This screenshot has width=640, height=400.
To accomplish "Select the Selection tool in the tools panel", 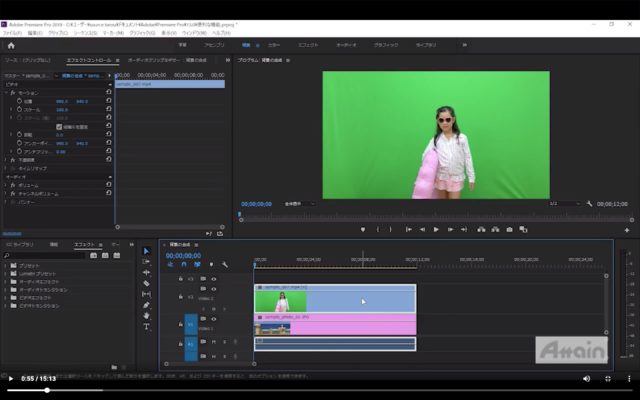I will 146,251.
